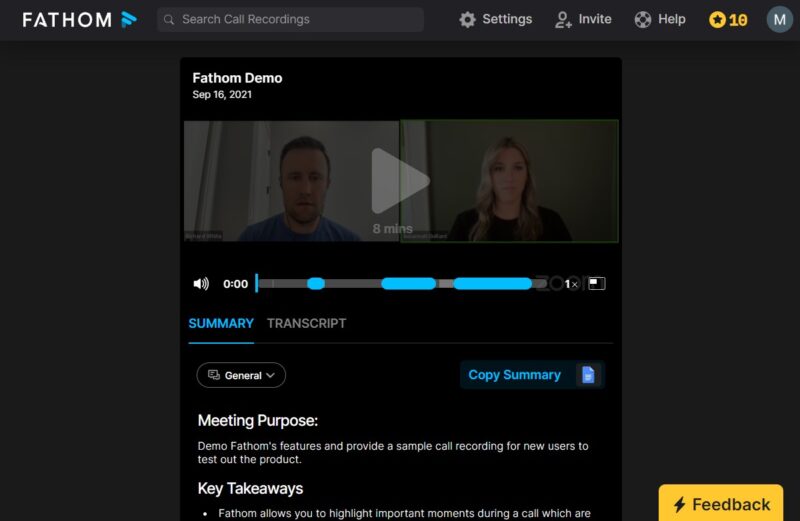The height and width of the screenshot is (521, 800).
Task: Click the playhead at timeline start
Action: (257, 284)
